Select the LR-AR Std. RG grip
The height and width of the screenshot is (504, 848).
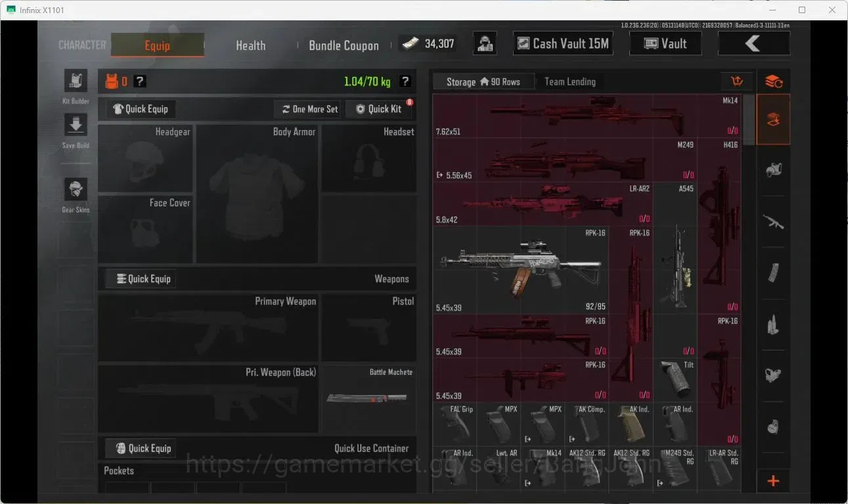(719, 469)
